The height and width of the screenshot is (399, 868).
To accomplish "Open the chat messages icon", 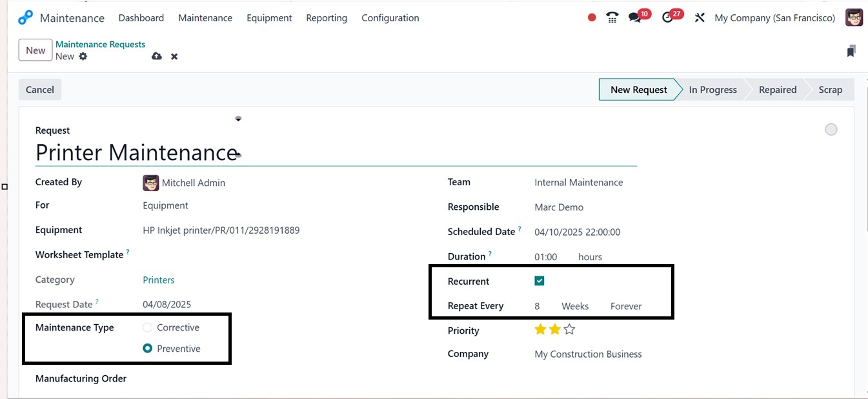I will tap(635, 18).
